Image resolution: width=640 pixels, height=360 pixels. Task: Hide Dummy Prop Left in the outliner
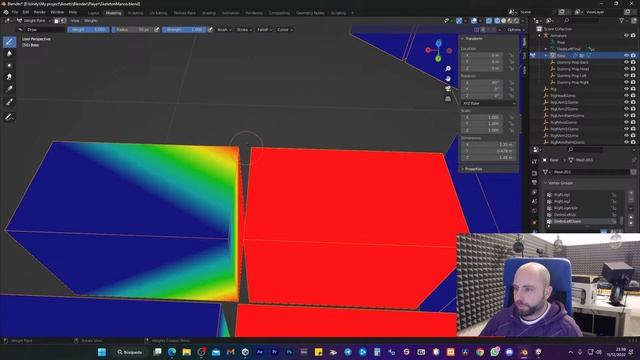(626, 76)
